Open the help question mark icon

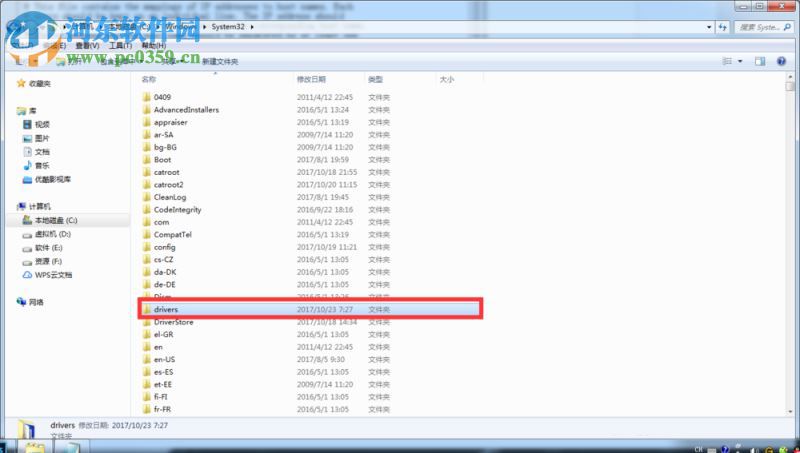781,61
